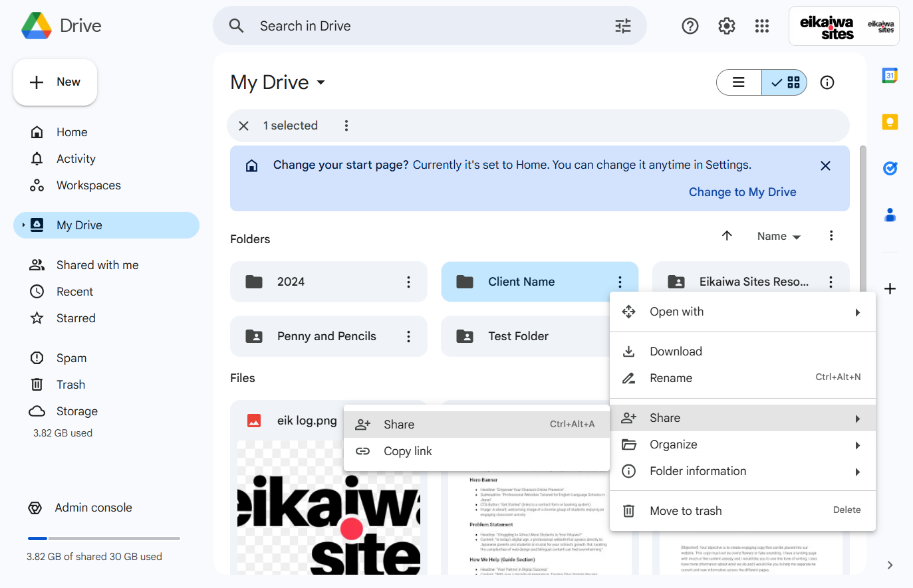This screenshot has width=913, height=588.
Task: Open Contacts side panel
Action: click(890, 215)
